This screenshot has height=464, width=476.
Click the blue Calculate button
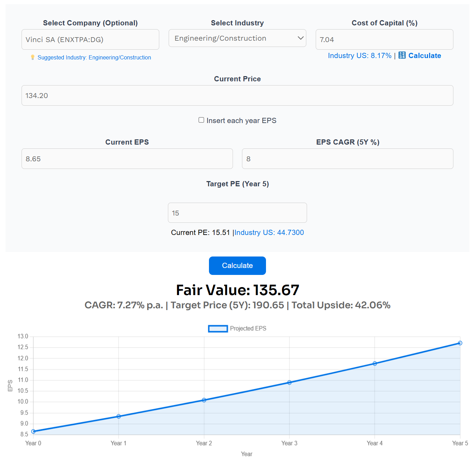pos(237,266)
